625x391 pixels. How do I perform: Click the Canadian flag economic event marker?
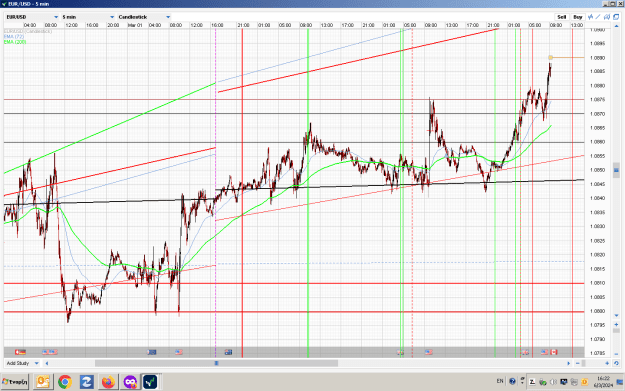[x=554, y=352]
